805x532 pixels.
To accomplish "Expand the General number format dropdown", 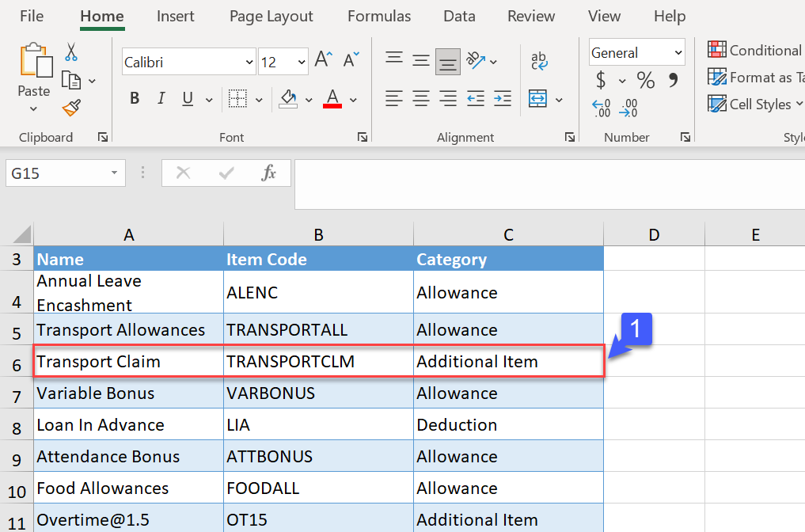I will pyautogui.click(x=678, y=53).
